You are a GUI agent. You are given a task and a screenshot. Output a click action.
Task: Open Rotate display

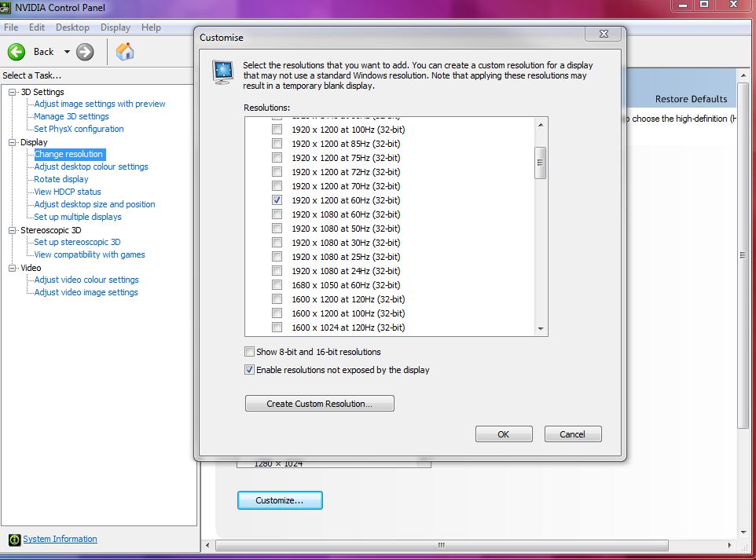61,179
